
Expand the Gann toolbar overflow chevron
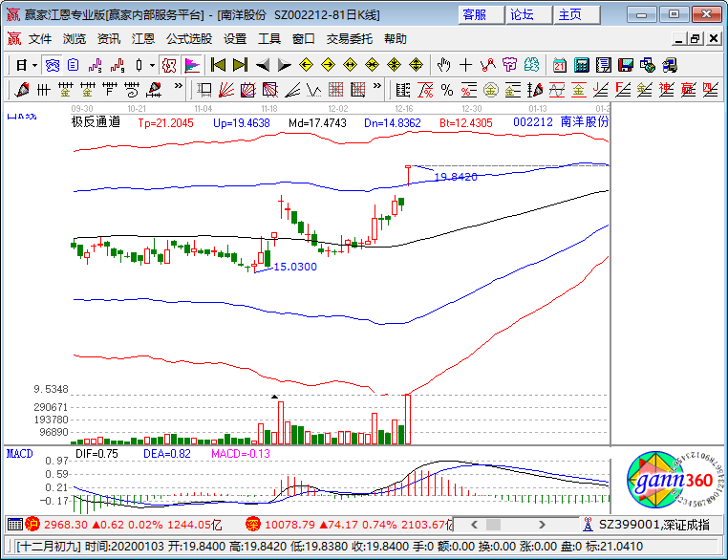tap(377, 85)
